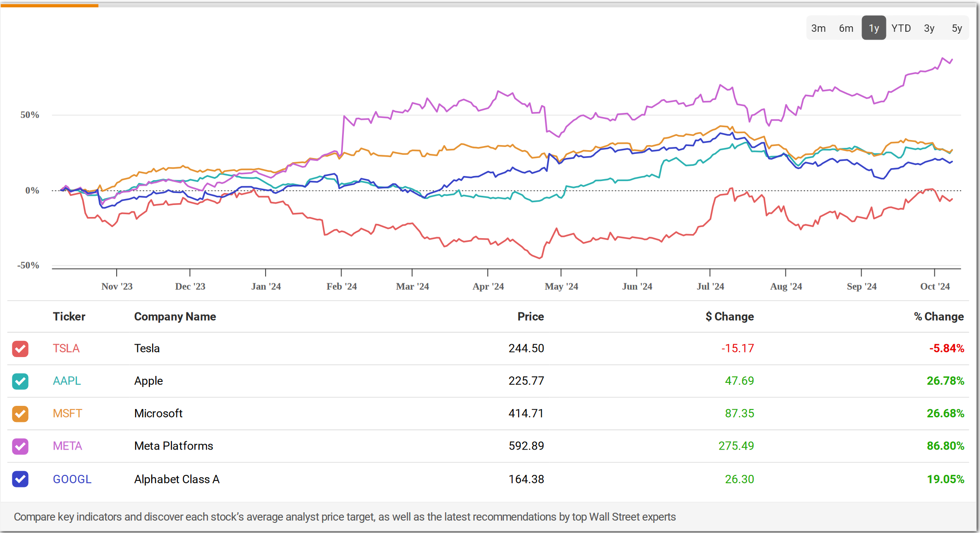Toggle the META purple checkbox

pyautogui.click(x=20, y=446)
